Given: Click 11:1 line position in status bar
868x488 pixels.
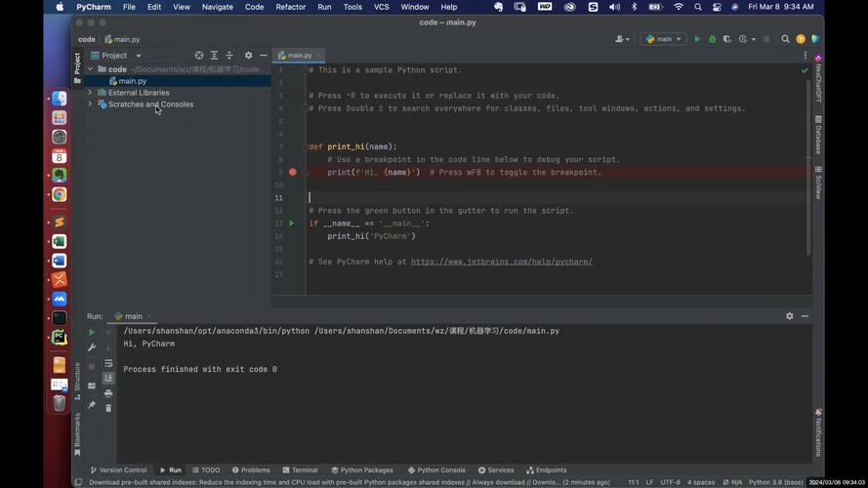Looking at the screenshot, I should [x=634, y=482].
